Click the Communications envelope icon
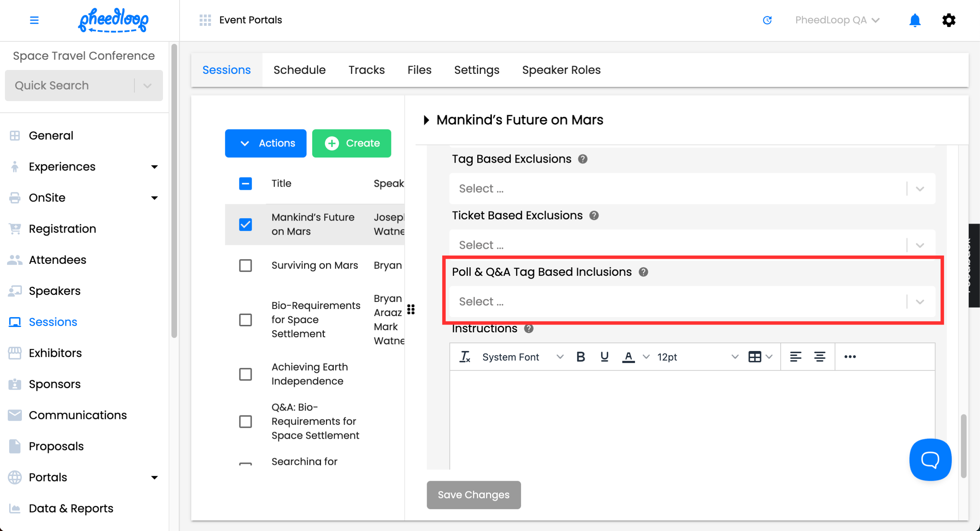 tap(15, 415)
